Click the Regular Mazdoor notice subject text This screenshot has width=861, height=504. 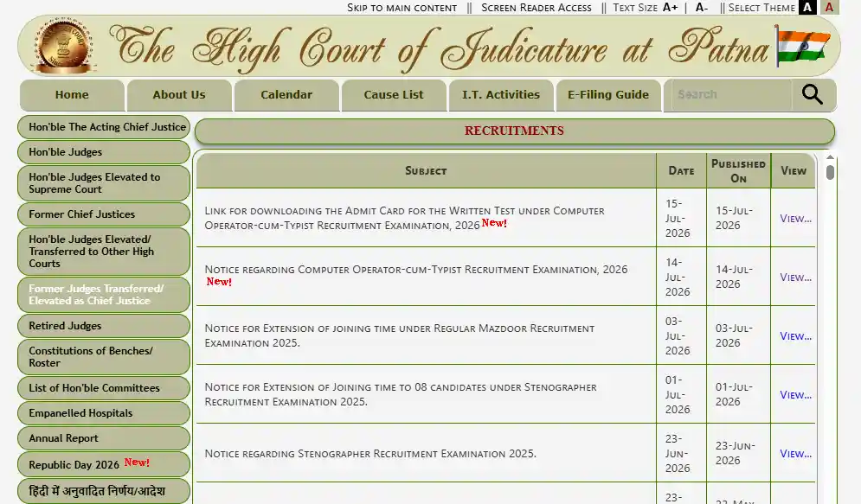click(x=400, y=335)
